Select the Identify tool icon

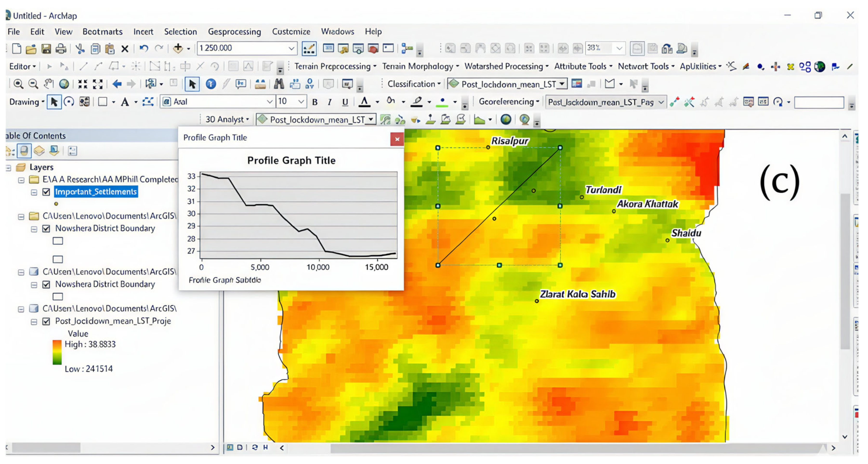(x=211, y=84)
